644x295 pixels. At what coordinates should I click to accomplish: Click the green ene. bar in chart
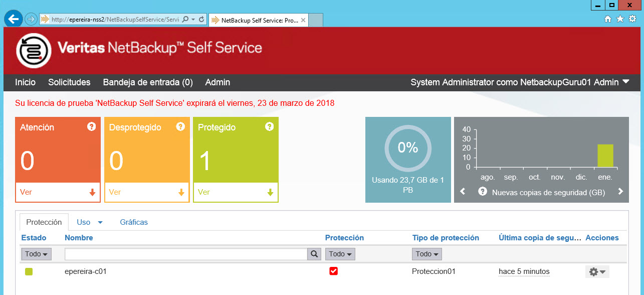[605, 156]
